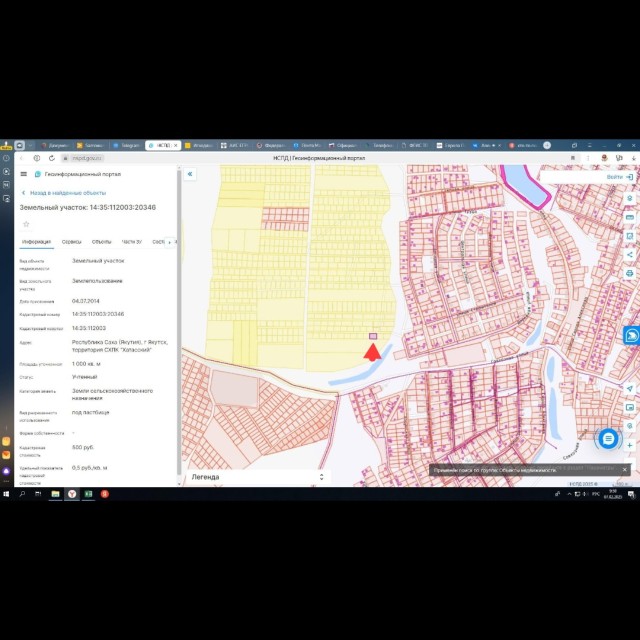Switch to the Сервисы tab
The width and height of the screenshot is (640, 640).
click(x=71, y=242)
